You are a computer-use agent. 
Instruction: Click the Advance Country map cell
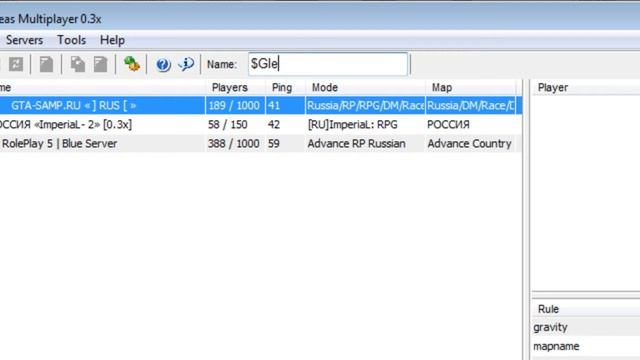[469, 144]
